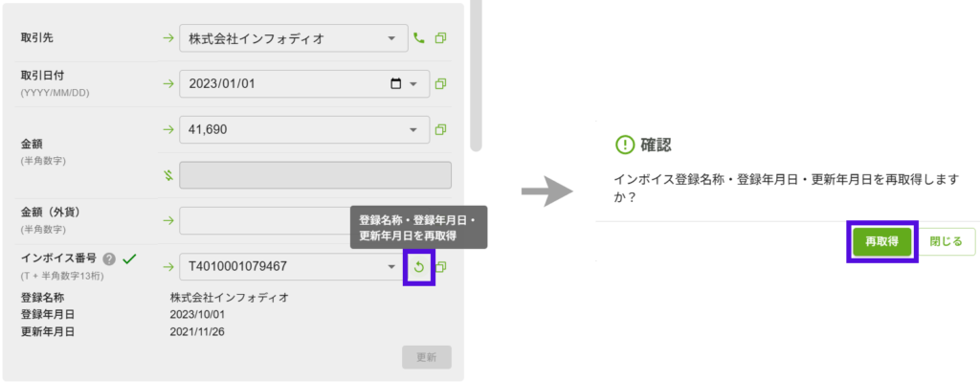Viewport: 980px width, 382px height.
Task: Click the 登録名称 value 株式会社インフォディオ
Action: [x=229, y=297]
